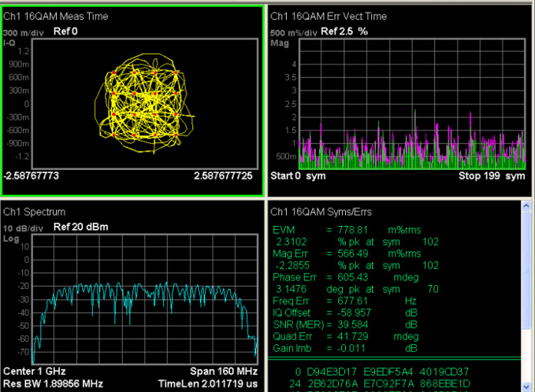This screenshot has height=392, width=535.
Task: Click the Ch1 Spectrum trace title
Action: pos(34,213)
